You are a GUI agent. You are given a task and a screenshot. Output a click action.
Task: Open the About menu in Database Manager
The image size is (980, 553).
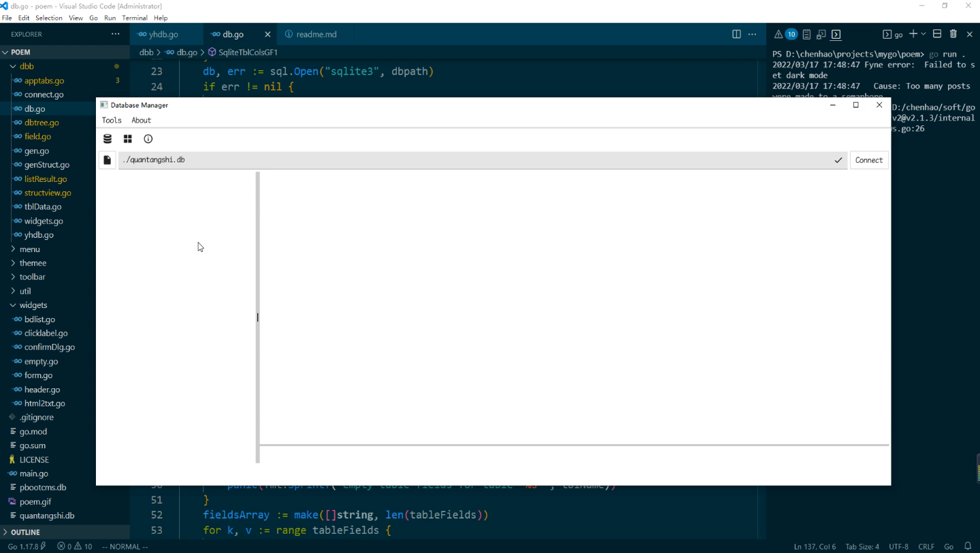[141, 121]
